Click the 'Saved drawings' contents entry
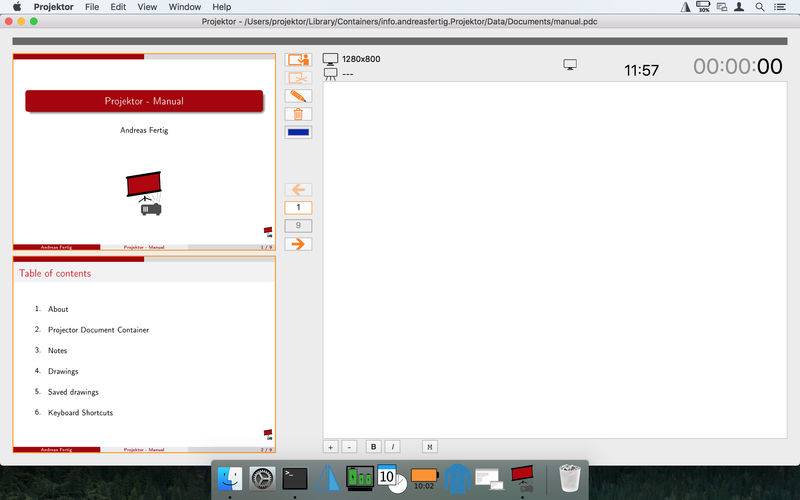 click(x=73, y=392)
